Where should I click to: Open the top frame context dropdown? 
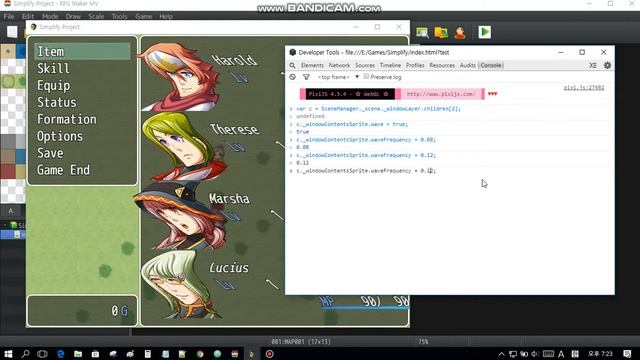point(338,77)
